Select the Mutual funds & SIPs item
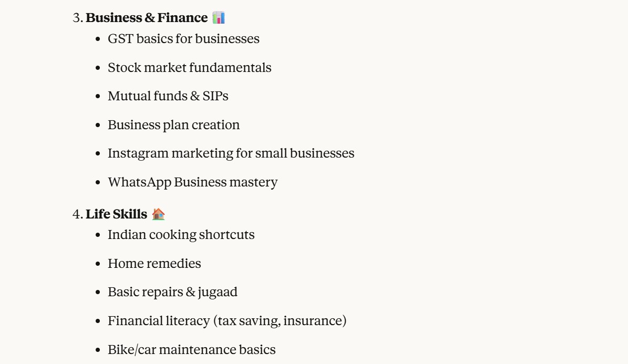The height and width of the screenshot is (364, 628). pyautogui.click(x=168, y=96)
